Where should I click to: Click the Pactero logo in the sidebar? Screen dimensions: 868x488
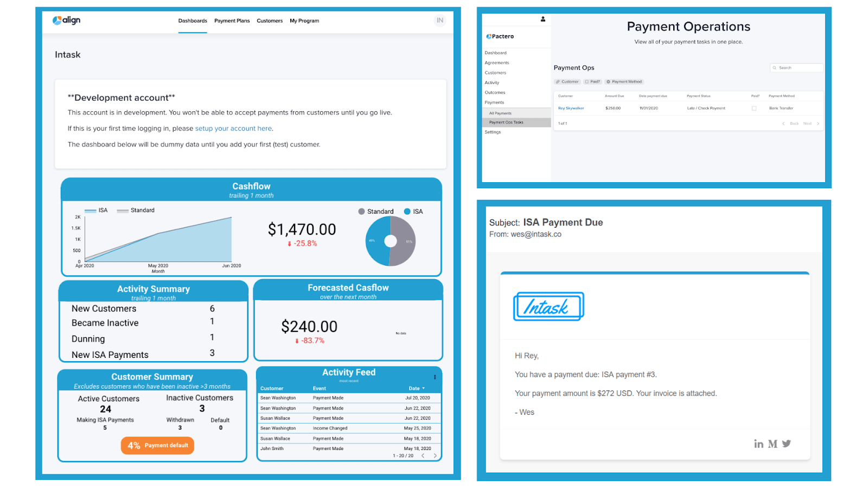[x=500, y=36]
